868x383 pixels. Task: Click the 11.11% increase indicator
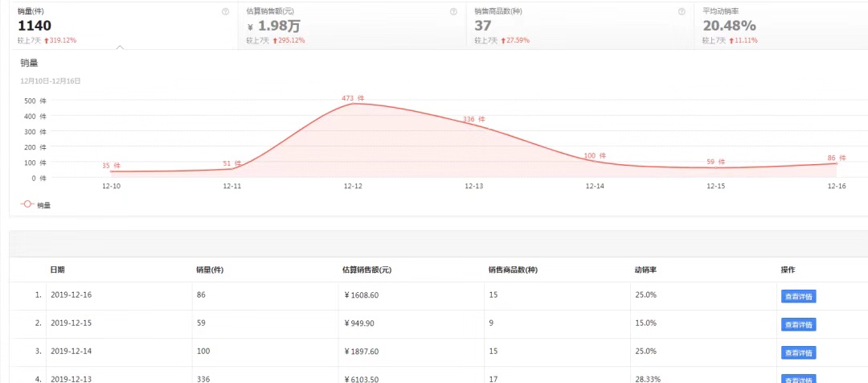[x=743, y=40]
